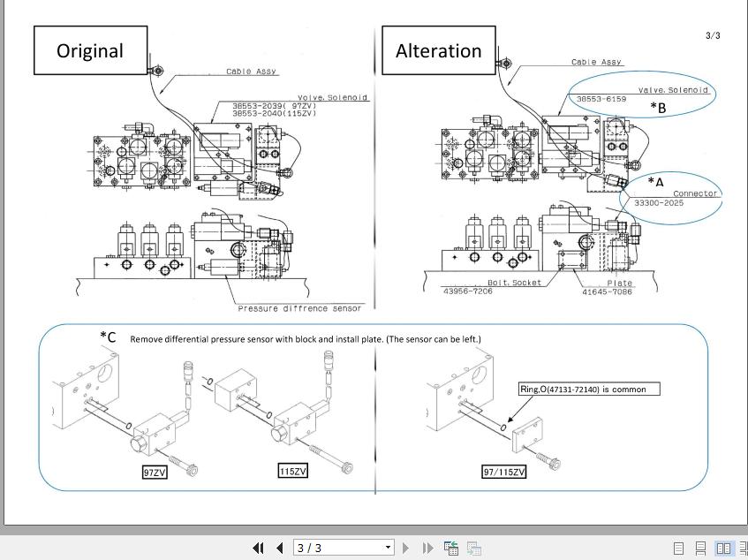Click the Original label box
Screen dimensions: 748x560
90,50
